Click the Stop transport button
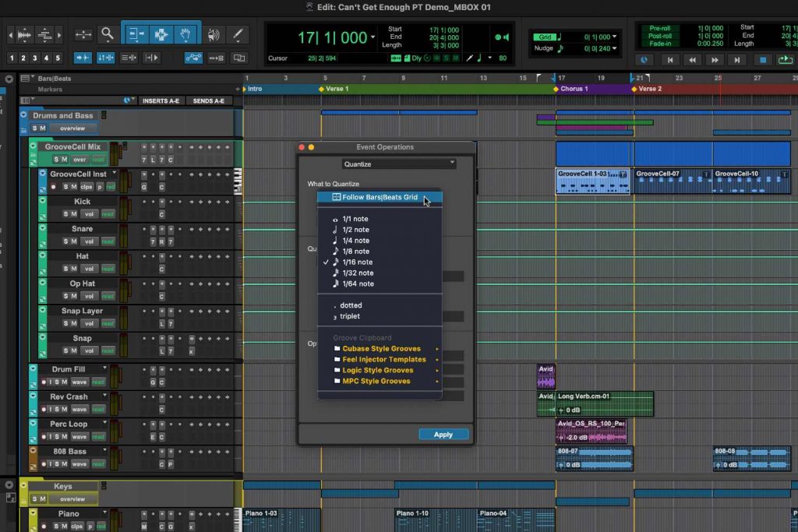Screen dimensions: 798x532 click(762, 60)
